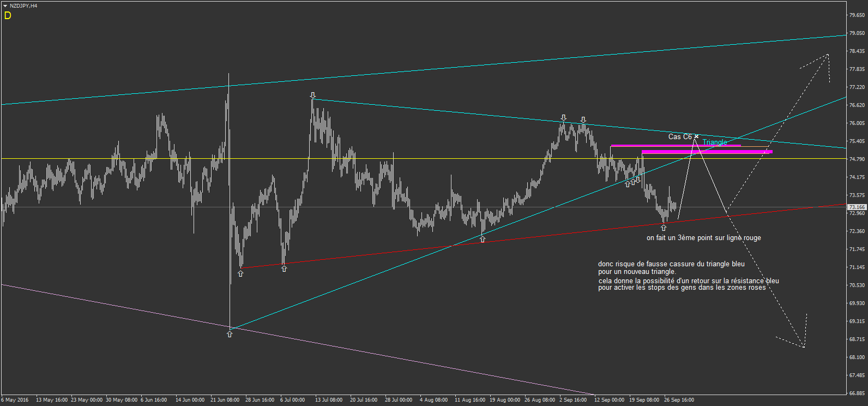868x406 pixels.
Task: Click the '4 Aug 08:00' time axis label
Action: coord(433,400)
